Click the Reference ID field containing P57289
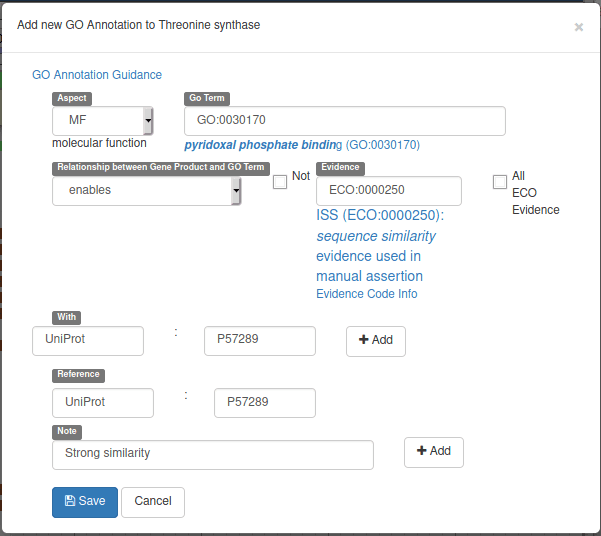Screen dimensions: 601x536 [264, 402]
